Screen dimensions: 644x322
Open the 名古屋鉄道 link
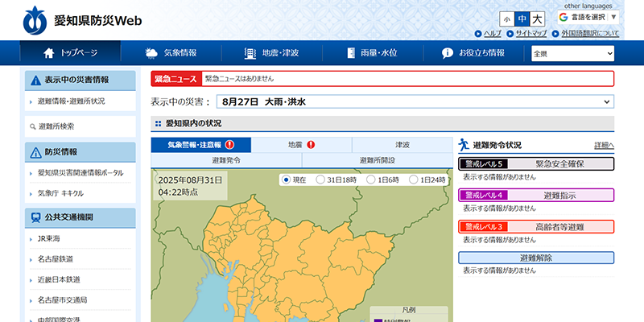click(56, 259)
